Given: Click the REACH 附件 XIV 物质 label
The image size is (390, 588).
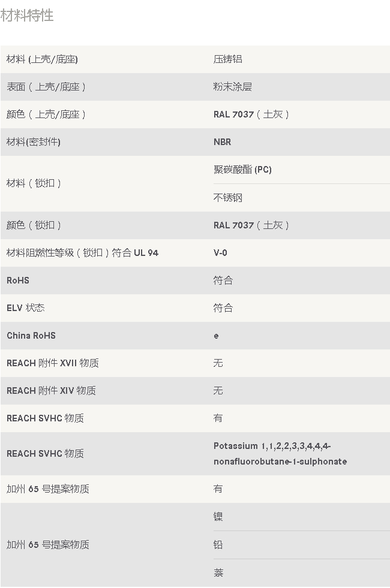Looking at the screenshot, I should coord(51,391).
